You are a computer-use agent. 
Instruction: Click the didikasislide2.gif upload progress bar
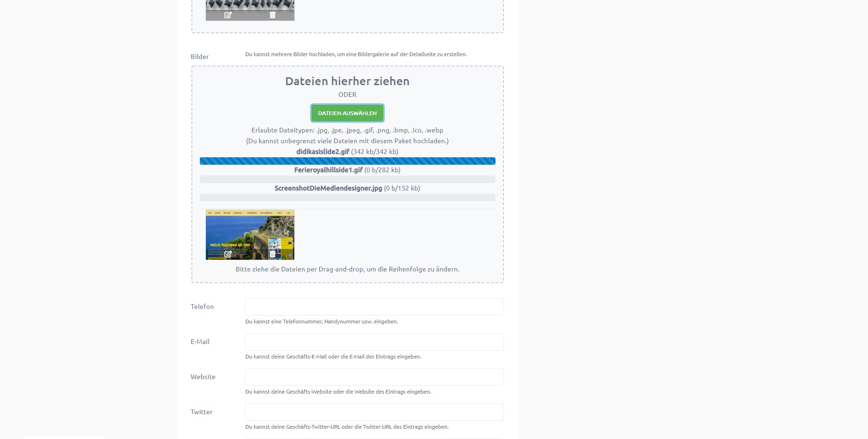[347, 161]
